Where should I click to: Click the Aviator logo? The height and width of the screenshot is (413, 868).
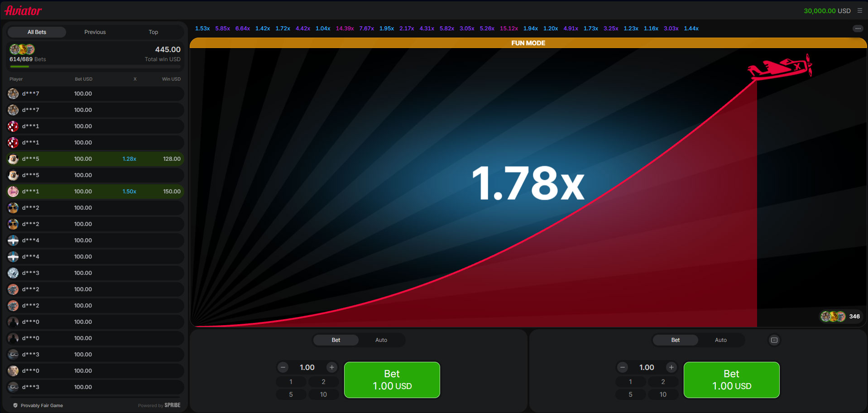tap(23, 10)
